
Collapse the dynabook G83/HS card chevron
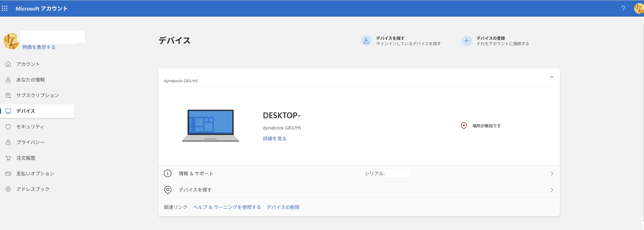(552, 77)
